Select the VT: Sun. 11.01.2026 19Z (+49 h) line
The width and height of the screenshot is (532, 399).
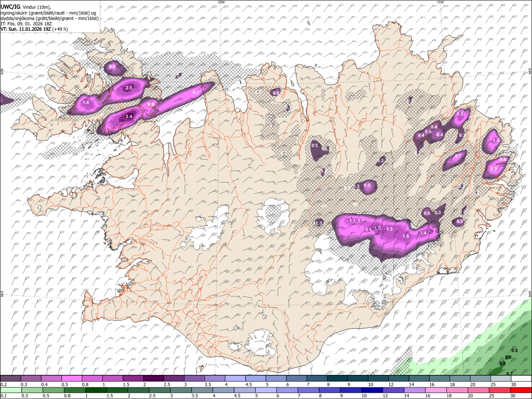(x=34, y=29)
